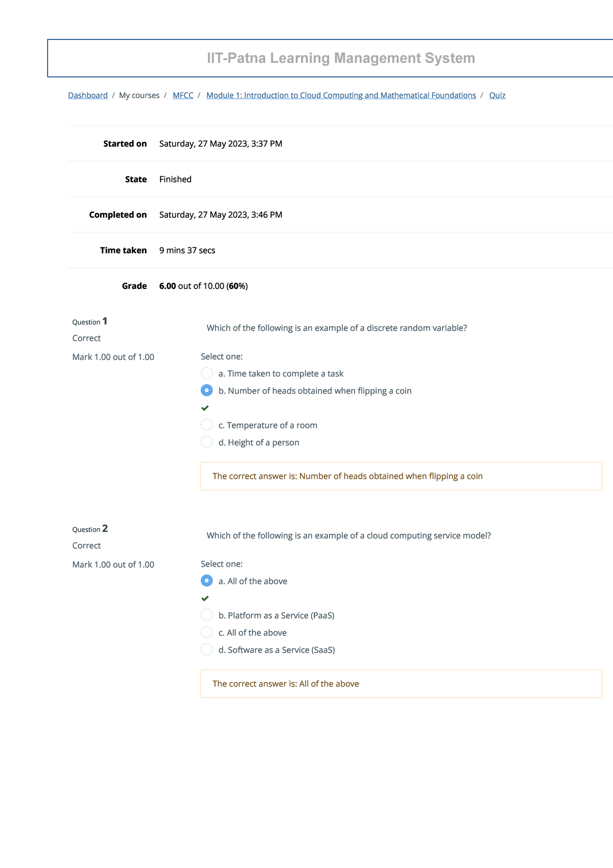Open the MFCC course link
The width and height of the screenshot is (613, 868).
pos(183,95)
